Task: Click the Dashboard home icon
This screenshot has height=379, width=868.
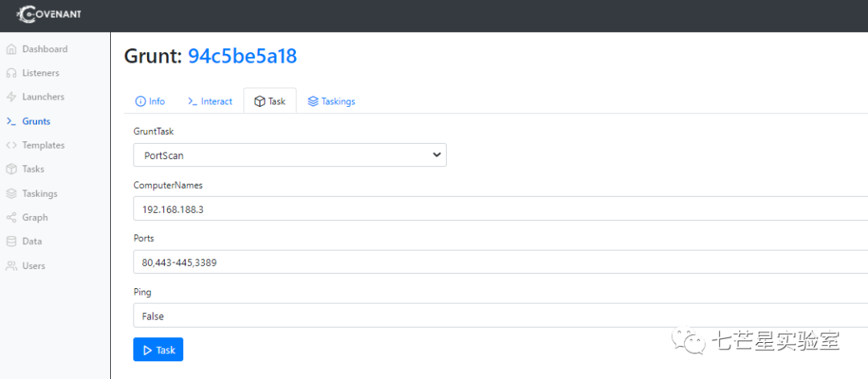Action: 11,49
